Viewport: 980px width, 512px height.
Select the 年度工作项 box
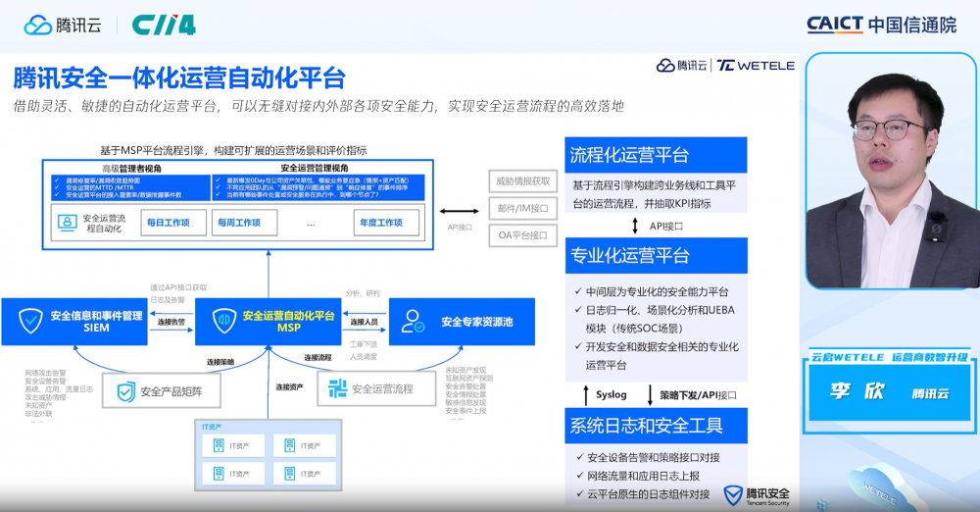pyautogui.click(x=385, y=223)
